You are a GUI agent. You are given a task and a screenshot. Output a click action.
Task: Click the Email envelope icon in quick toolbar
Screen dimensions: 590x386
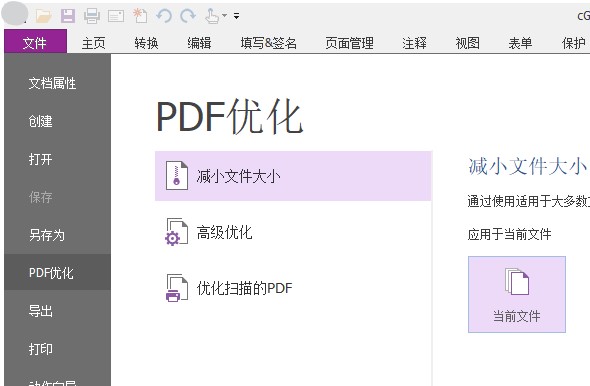(x=116, y=16)
